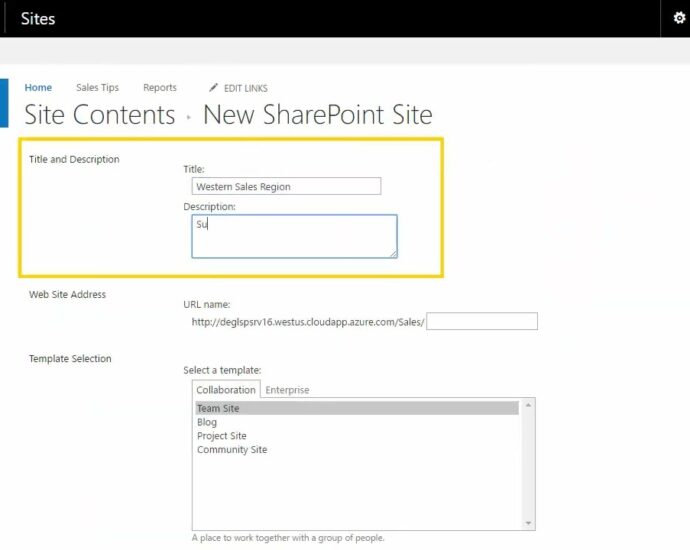690x550 pixels.
Task: Switch to the Enterprise template tab
Action: [x=287, y=390]
